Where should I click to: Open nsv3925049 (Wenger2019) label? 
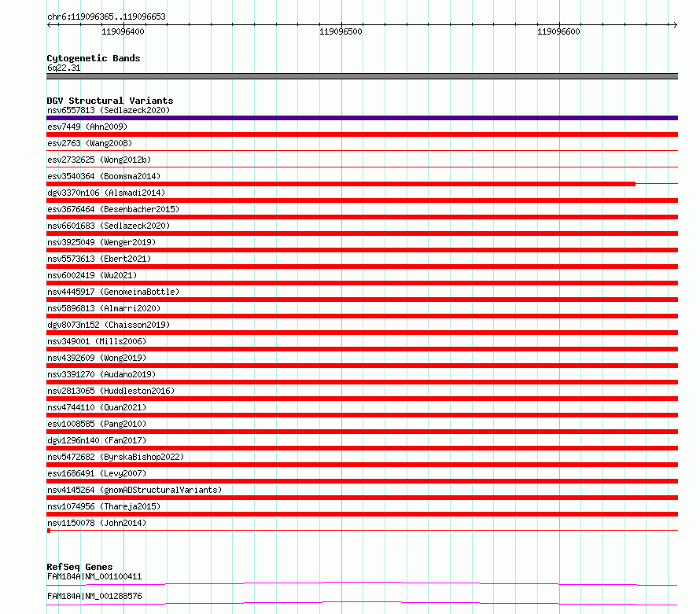pos(101,242)
